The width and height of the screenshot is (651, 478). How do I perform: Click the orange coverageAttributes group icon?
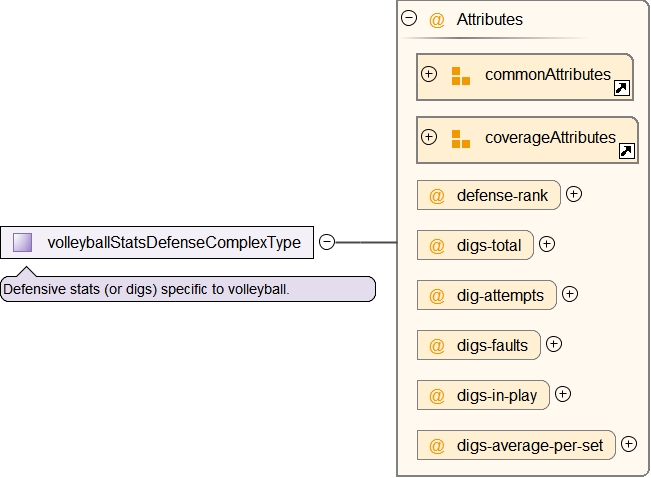tap(460, 139)
